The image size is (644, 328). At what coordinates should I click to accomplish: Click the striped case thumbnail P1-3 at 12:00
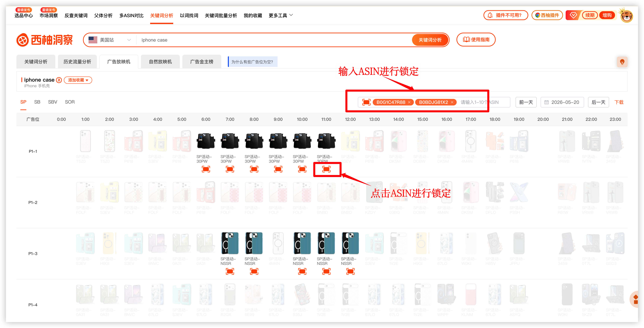coord(350,243)
